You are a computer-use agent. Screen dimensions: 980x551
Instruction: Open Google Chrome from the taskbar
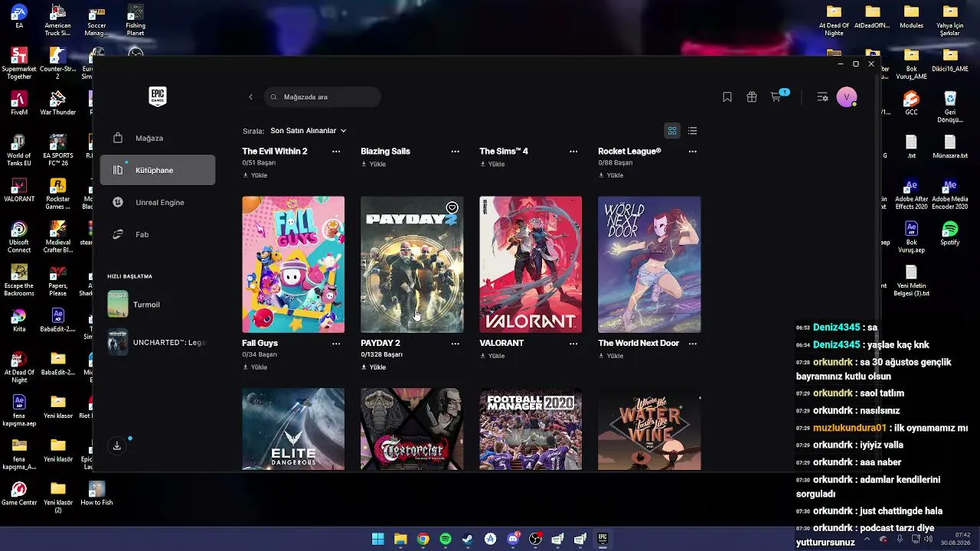[x=423, y=540]
